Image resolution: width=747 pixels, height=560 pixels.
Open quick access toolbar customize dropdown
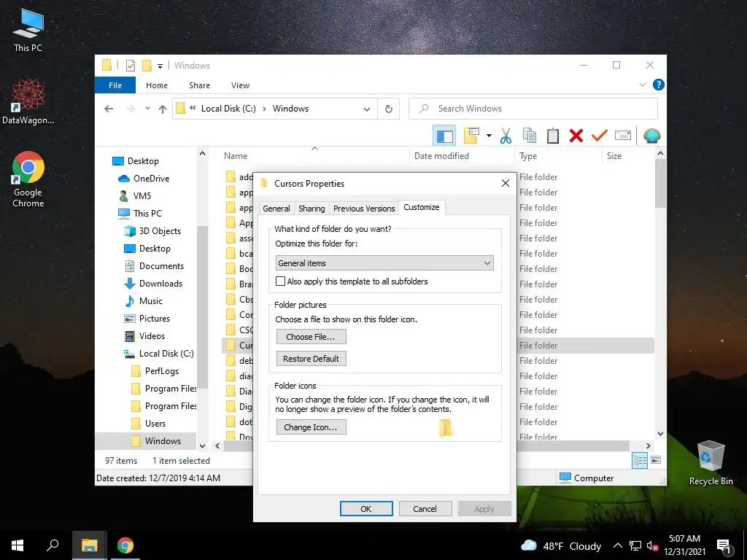160,66
